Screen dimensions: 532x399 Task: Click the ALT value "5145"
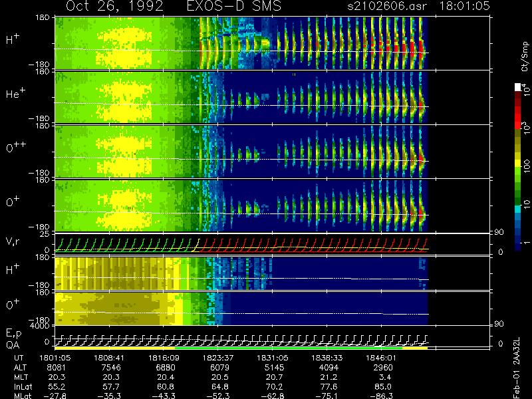click(274, 368)
